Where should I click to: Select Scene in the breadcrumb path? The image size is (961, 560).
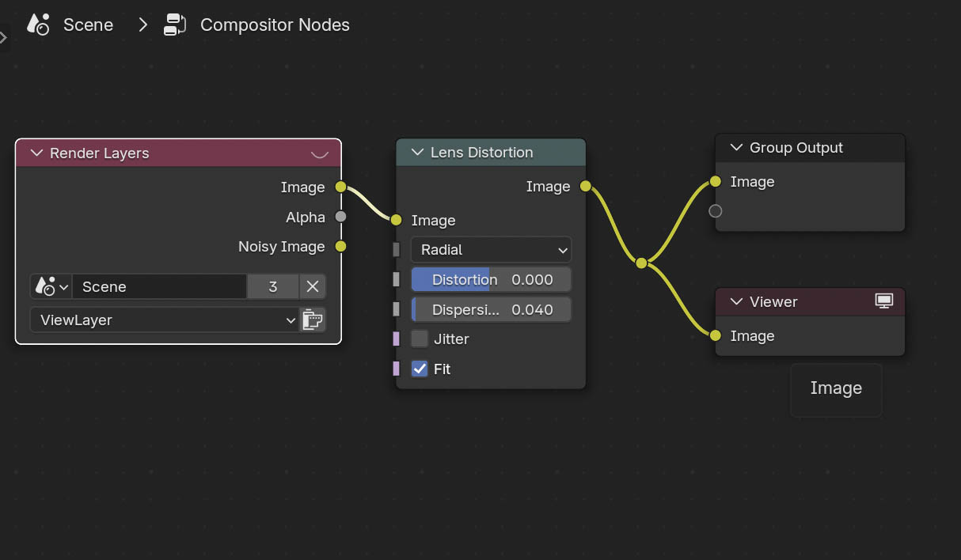(x=88, y=25)
